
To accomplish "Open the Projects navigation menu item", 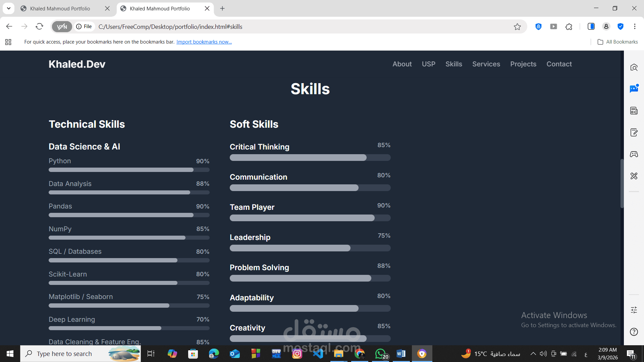I will [x=523, y=64].
